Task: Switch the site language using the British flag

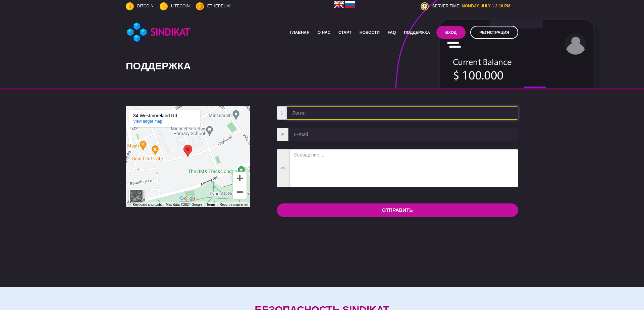Action: pyautogui.click(x=339, y=4)
